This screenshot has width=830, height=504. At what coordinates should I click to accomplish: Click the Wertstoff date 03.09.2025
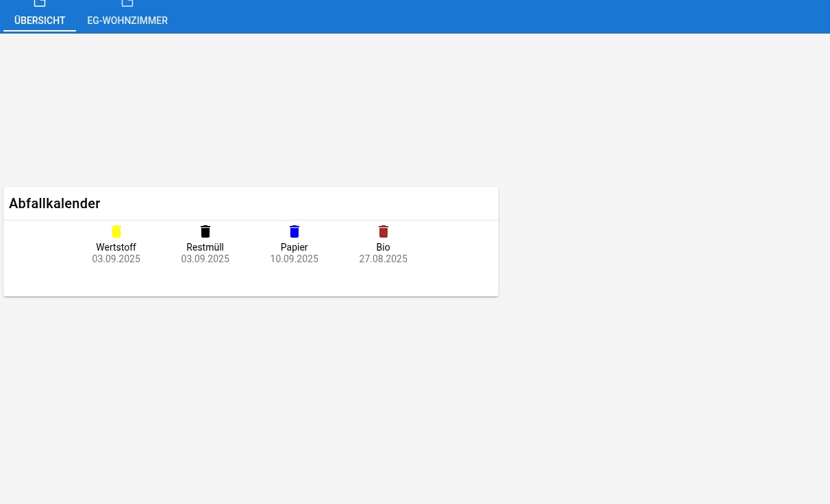click(116, 259)
